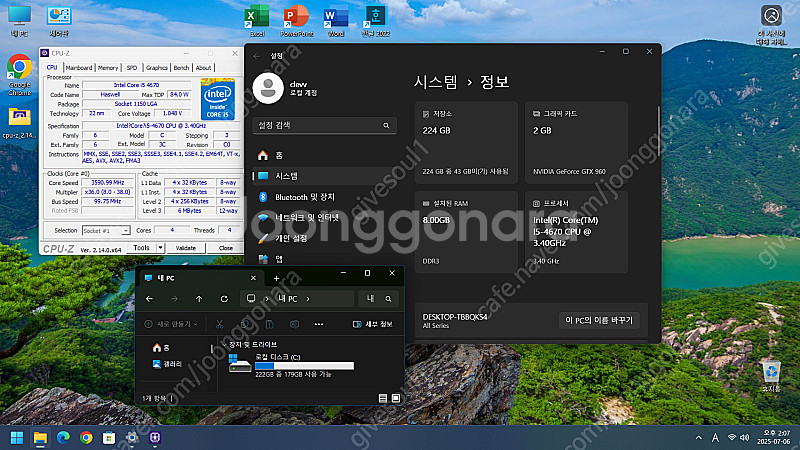Open the PowerPoint desktop shortcut

[x=296, y=21]
